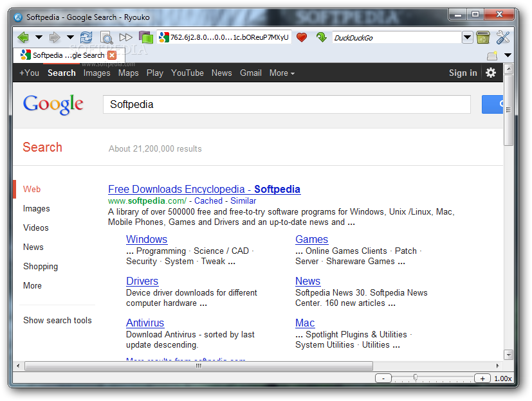Open Gmail in the Google bar
Viewport: 532px width, 401px height.
251,73
